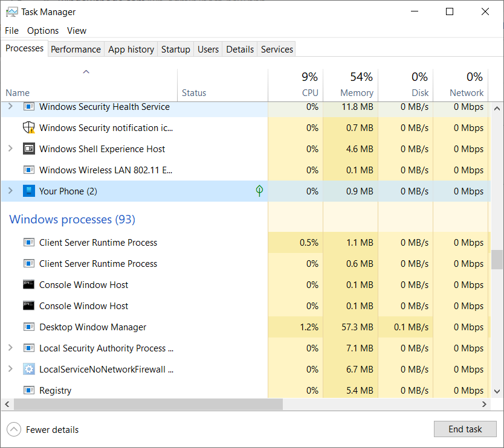Sort by the Status column header

[222, 85]
